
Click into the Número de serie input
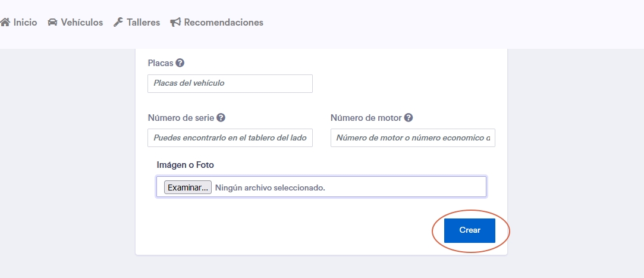230,138
